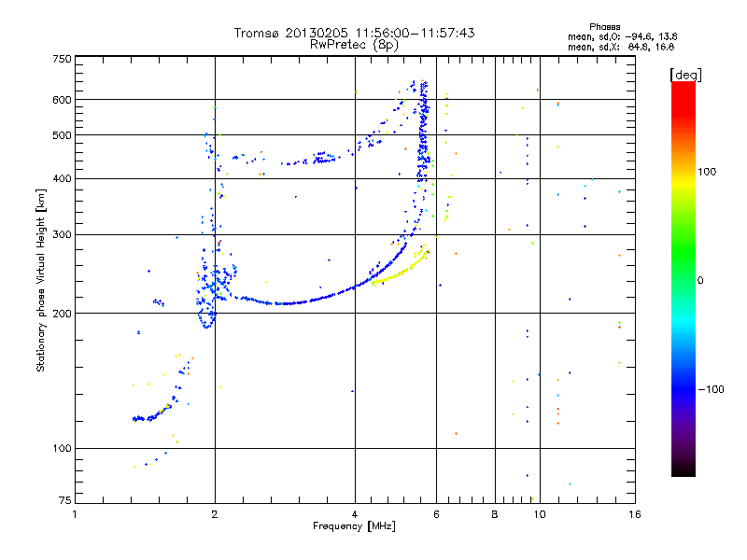Click the 'Stationary phase Virtual Height [km]' axis label

point(40,280)
